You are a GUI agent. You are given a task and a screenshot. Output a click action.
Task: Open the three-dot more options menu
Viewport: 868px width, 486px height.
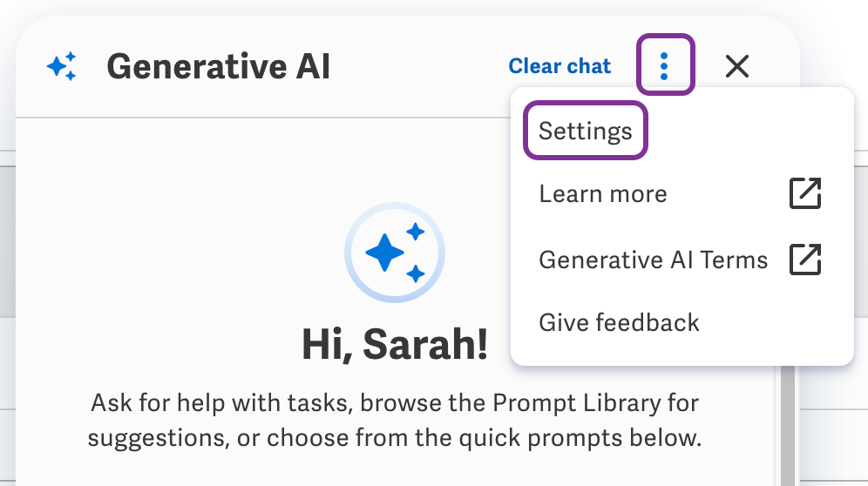665,64
